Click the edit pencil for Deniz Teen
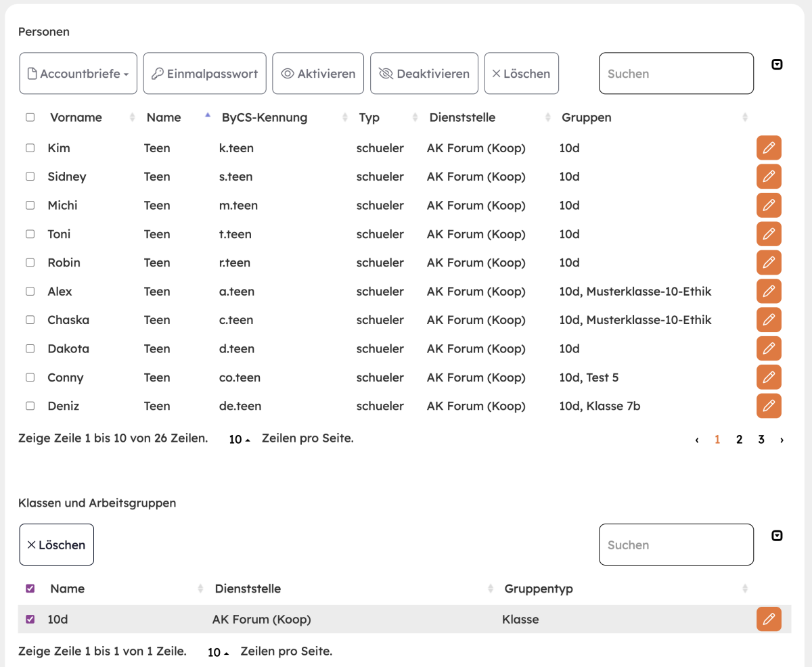This screenshot has width=812, height=667. click(x=768, y=406)
